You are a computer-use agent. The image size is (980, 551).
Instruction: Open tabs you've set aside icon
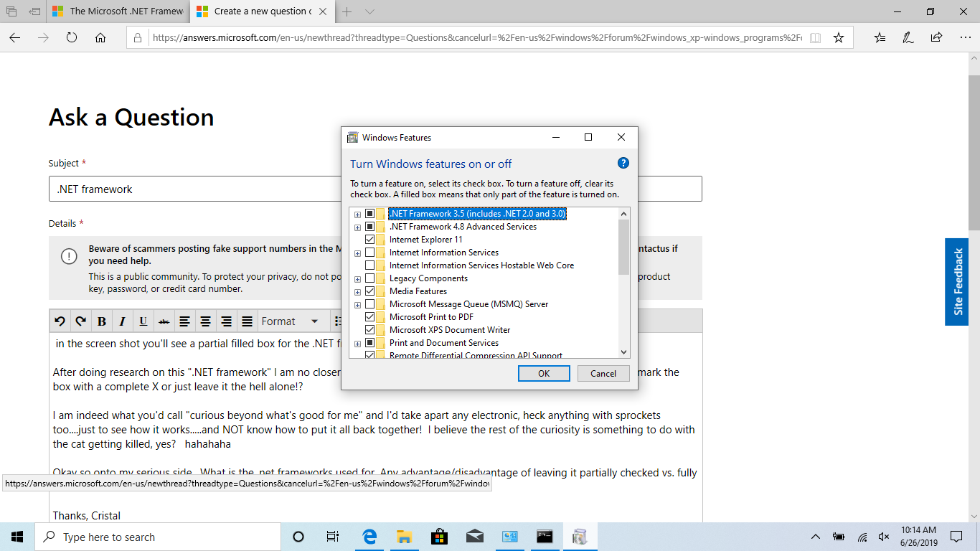pos(11,11)
